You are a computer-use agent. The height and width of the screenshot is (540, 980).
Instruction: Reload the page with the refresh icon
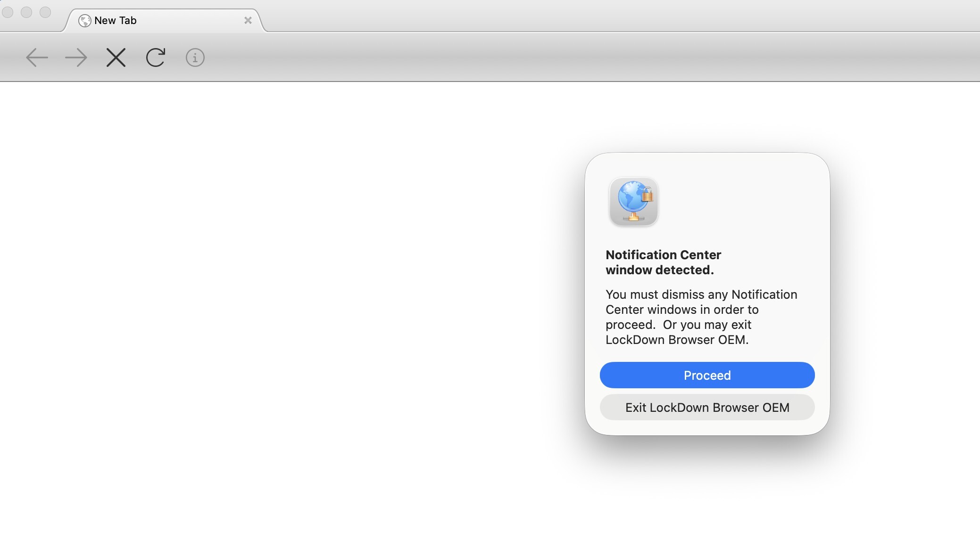(x=156, y=57)
